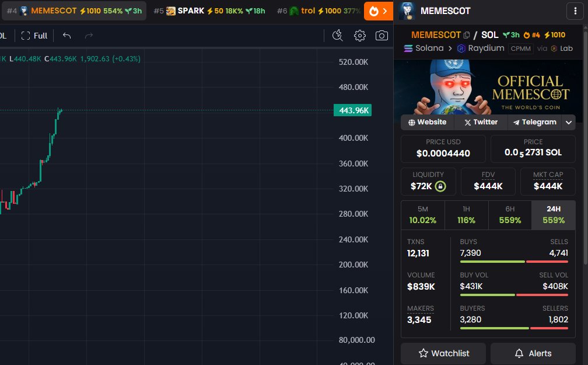
Task: Open the orange trending flame button
Action: pyautogui.click(x=379, y=11)
